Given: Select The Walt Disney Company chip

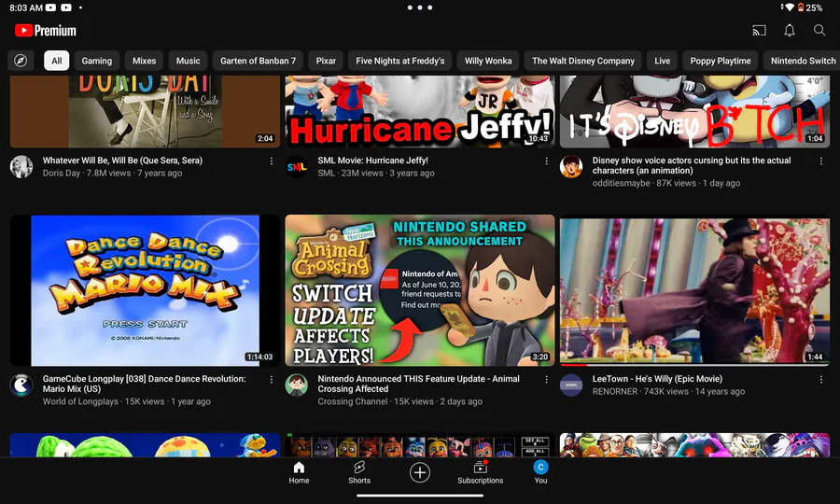Looking at the screenshot, I should [x=582, y=61].
